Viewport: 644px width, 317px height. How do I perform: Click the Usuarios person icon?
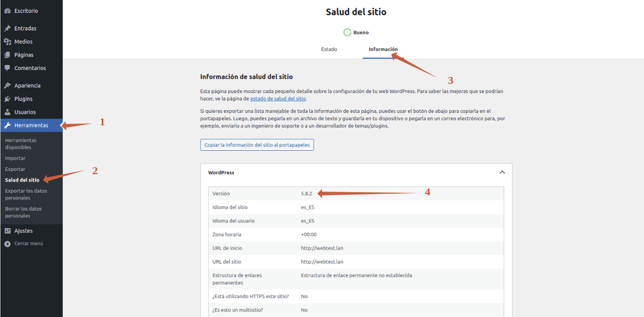click(7, 112)
